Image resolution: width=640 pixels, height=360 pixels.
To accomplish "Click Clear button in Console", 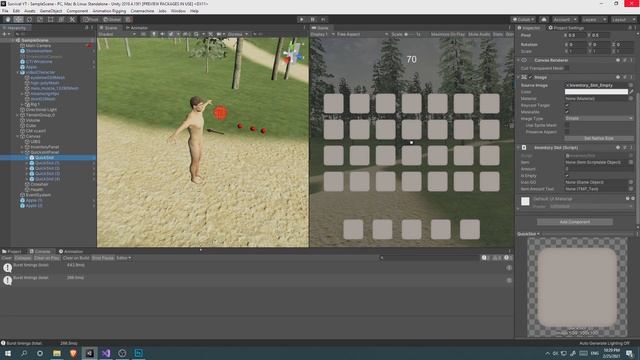I will (x=7, y=258).
